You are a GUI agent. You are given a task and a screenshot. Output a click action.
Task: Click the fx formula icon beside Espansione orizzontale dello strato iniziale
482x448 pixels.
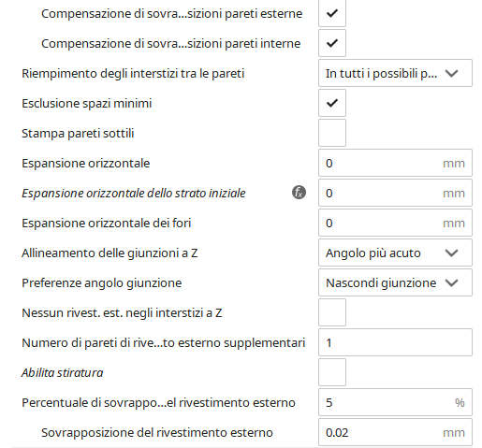coord(299,193)
